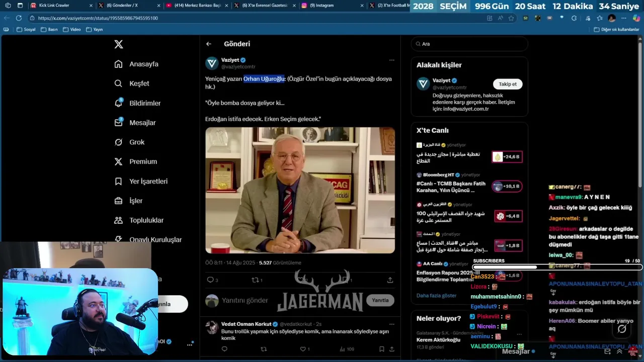Open Basın bookmarks folder
Viewport: 644px width, 362px height.
(x=49, y=30)
